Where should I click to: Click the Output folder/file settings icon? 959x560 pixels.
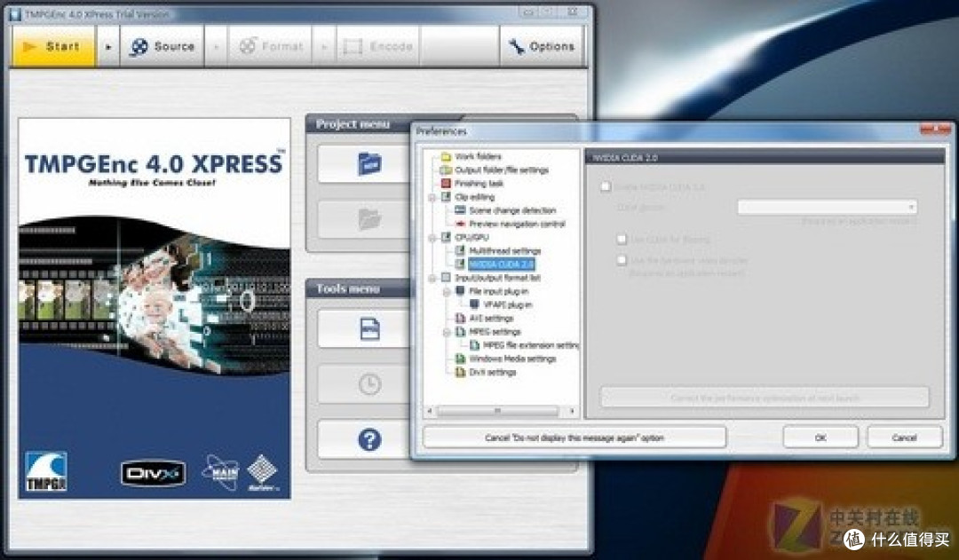click(446, 170)
